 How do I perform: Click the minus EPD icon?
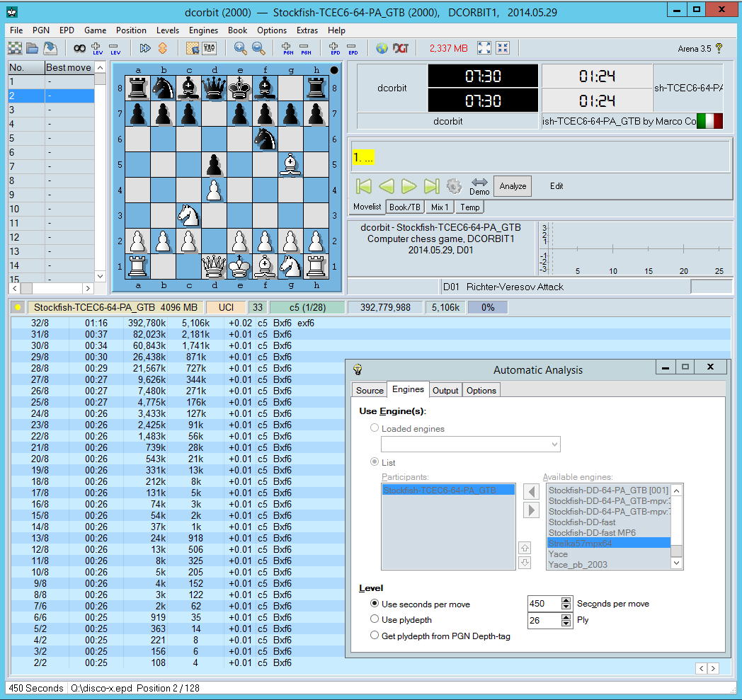[353, 48]
